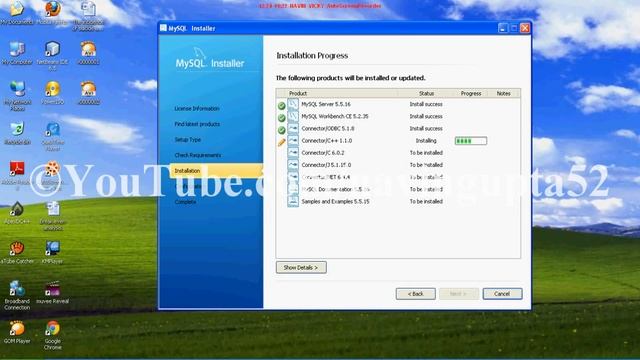640x360 pixels.
Task: Open My Documents on the desktop
Action: pyautogui.click(x=17, y=13)
